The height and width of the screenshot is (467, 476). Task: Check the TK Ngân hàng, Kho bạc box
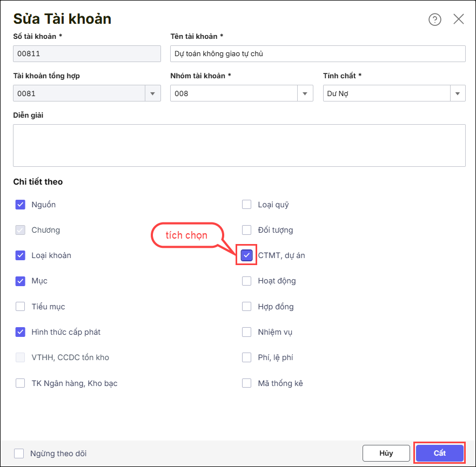pyautogui.click(x=21, y=383)
